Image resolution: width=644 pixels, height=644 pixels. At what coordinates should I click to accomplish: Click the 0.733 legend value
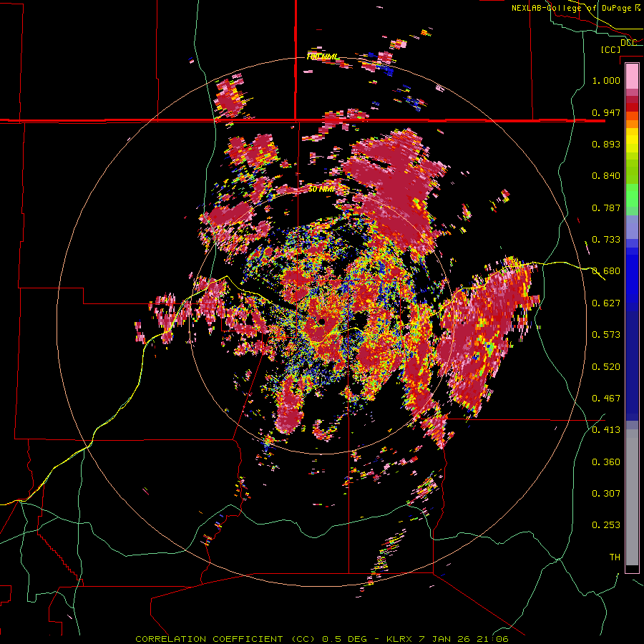606,240
